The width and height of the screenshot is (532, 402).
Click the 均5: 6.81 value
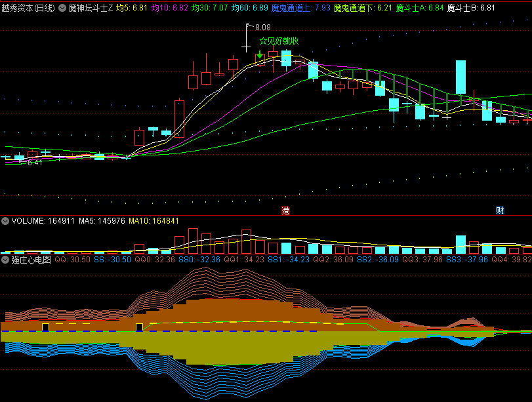[132, 8]
